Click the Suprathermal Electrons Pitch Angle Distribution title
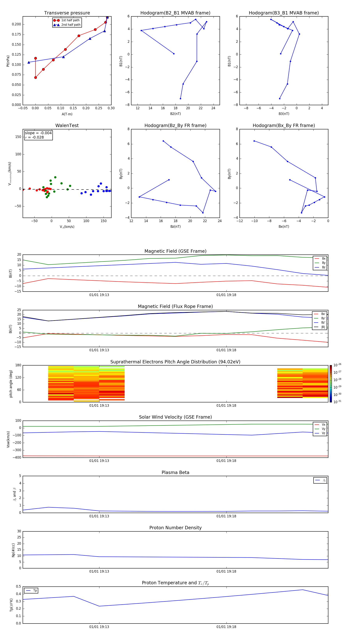This screenshot has width=351, height=644. point(175,362)
